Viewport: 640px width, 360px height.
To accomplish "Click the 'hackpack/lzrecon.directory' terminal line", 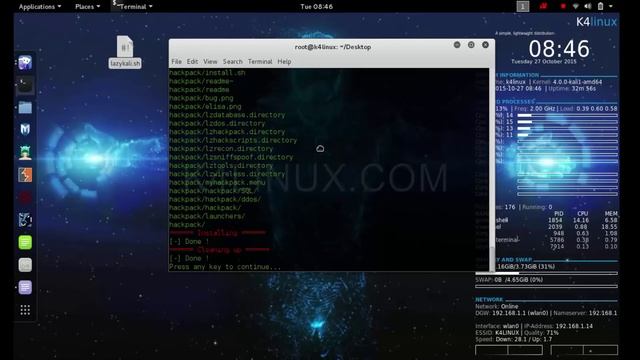I will click(221, 149).
